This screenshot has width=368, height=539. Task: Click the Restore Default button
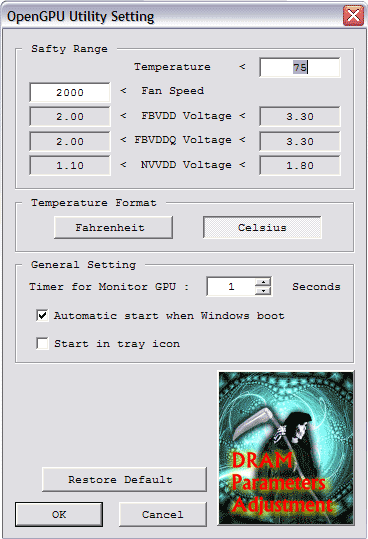(124, 479)
